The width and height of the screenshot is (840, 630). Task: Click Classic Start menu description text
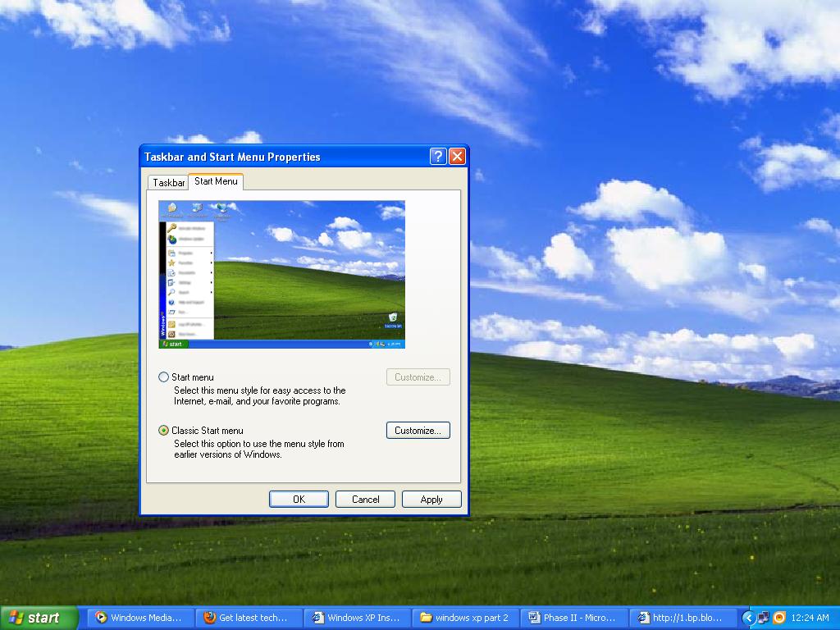click(x=258, y=449)
